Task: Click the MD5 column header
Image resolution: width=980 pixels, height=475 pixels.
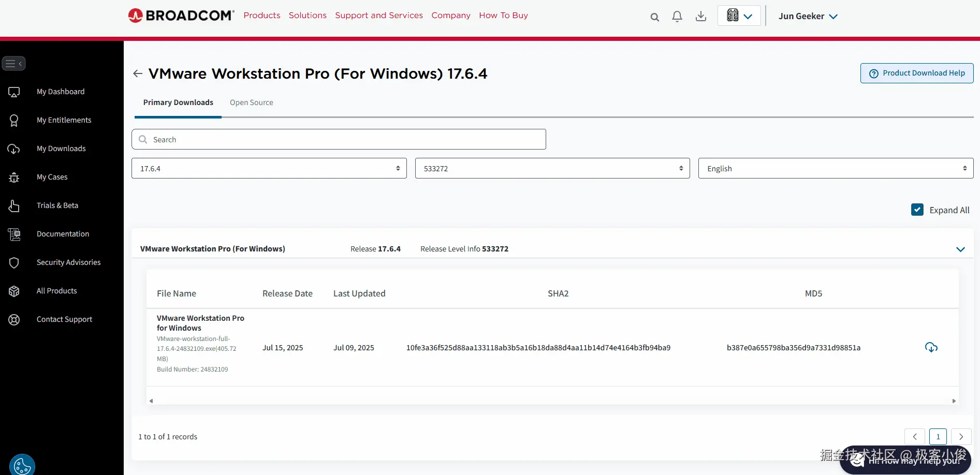Action: pyautogui.click(x=813, y=293)
